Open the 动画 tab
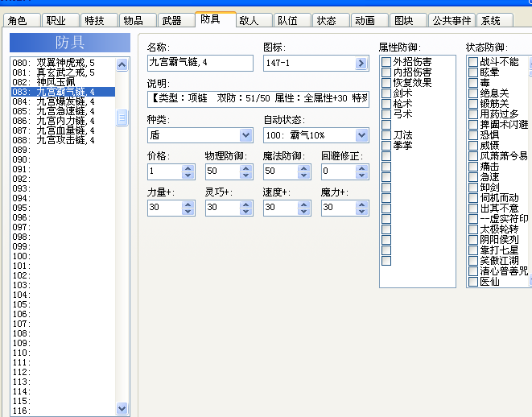 pos(369,20)
